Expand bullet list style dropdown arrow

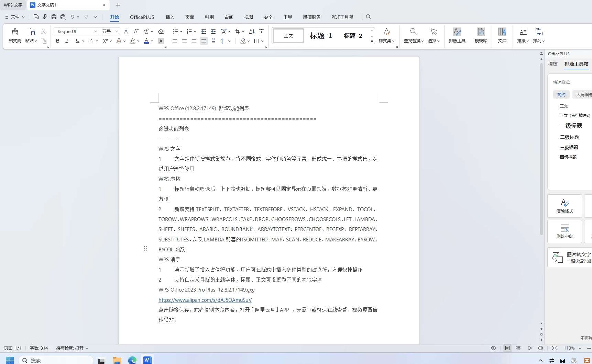coord(181,31)
